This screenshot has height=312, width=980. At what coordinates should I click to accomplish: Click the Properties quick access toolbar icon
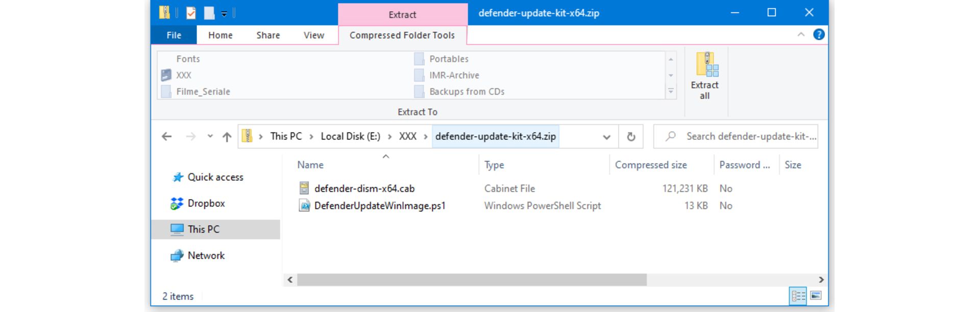pyautogui.click(x=191, y=13)
